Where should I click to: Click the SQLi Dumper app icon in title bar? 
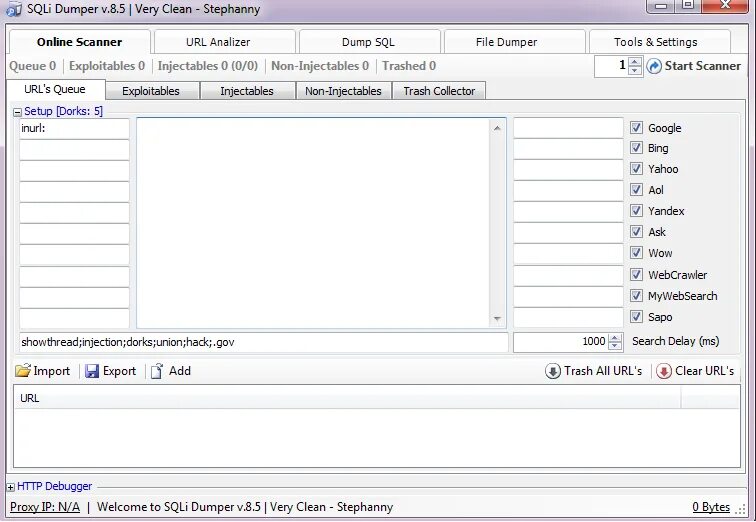coord(14,9)
